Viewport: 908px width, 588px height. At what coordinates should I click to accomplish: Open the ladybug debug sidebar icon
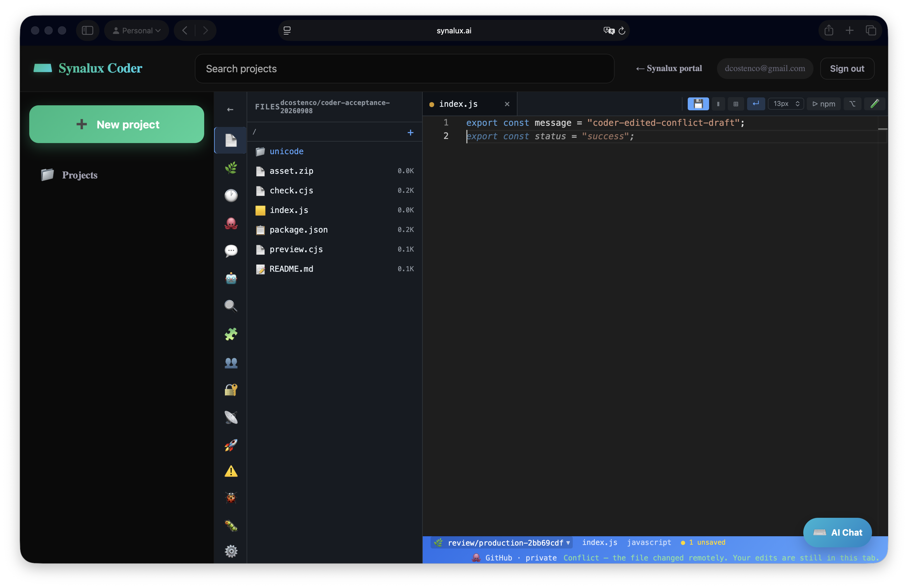231,497
